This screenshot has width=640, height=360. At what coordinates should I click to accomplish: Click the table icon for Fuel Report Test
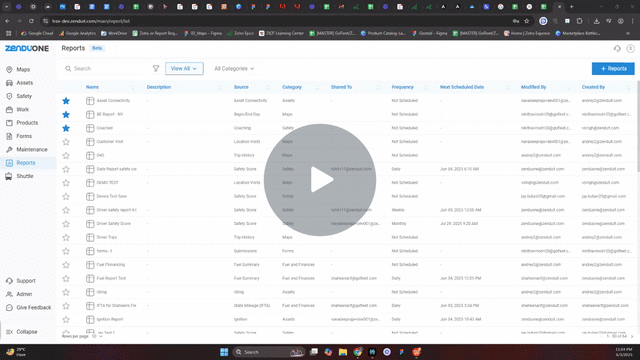click(x=90, y=279)
